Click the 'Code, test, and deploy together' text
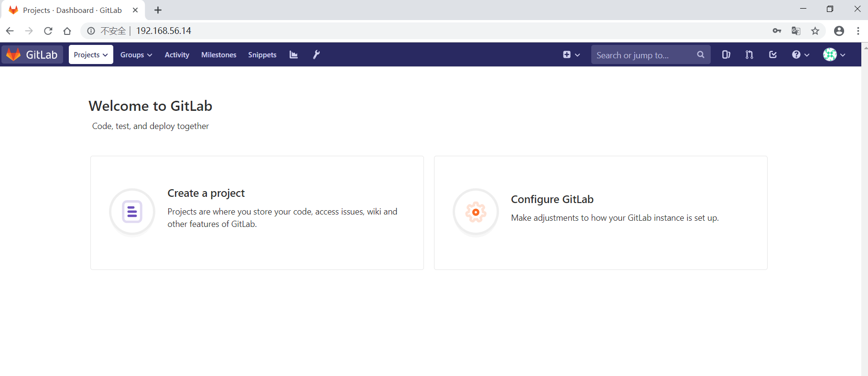The height and width of the screenshot is (376, 868). [x=151, y=126]
